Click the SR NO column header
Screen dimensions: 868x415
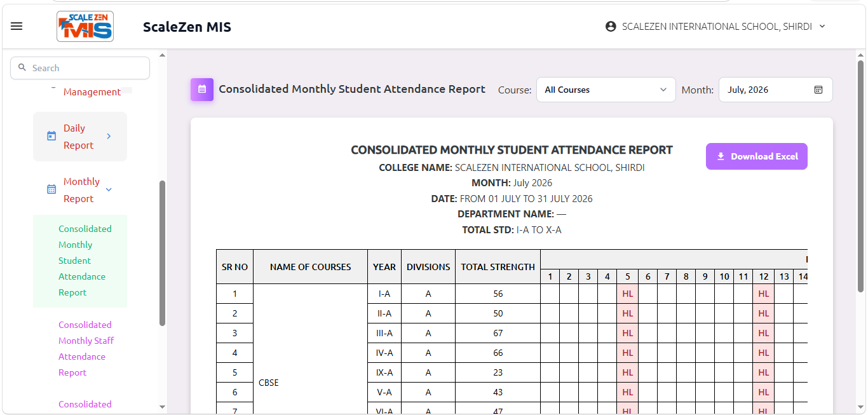click(x=234, y=267)
